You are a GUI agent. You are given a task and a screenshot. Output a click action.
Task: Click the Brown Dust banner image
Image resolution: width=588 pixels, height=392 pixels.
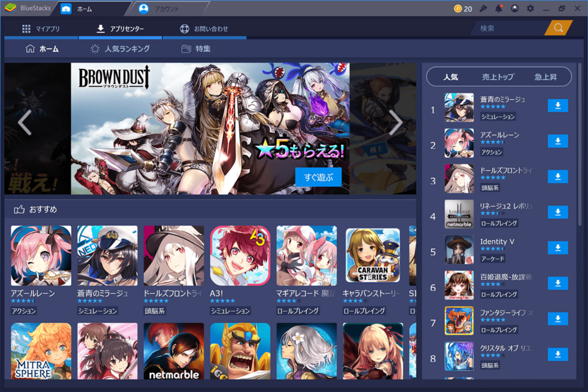click(210, 128)
